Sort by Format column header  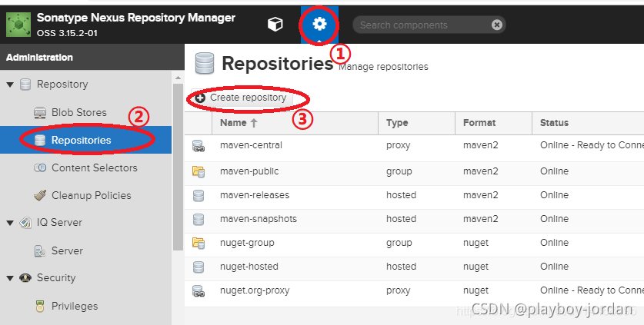point(493,123)
